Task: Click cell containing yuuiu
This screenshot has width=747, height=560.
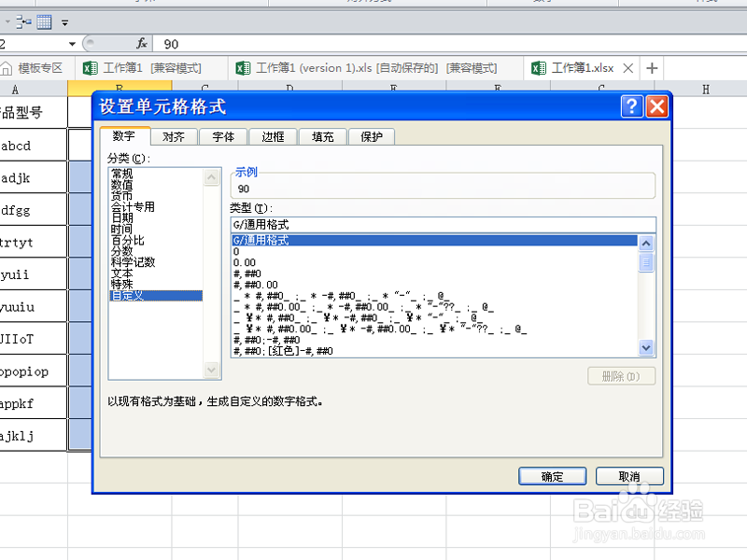Action: click(34, 307)
